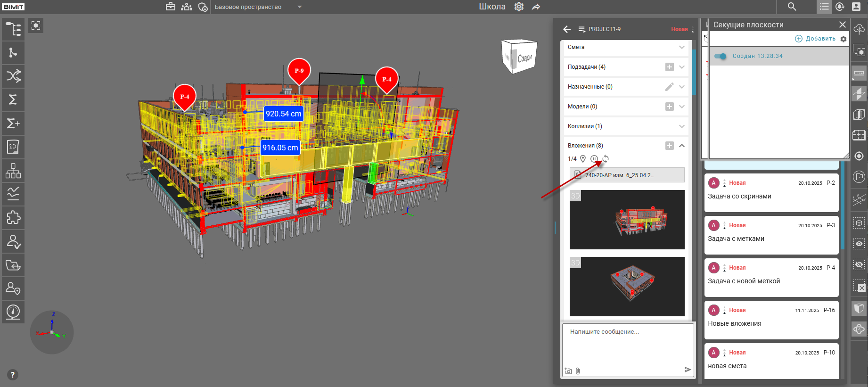Image resolution: width=868 pixels, height=387 pixels.
Task: Click the share arrow next to Школа
Action: click(x=536, y=7)
